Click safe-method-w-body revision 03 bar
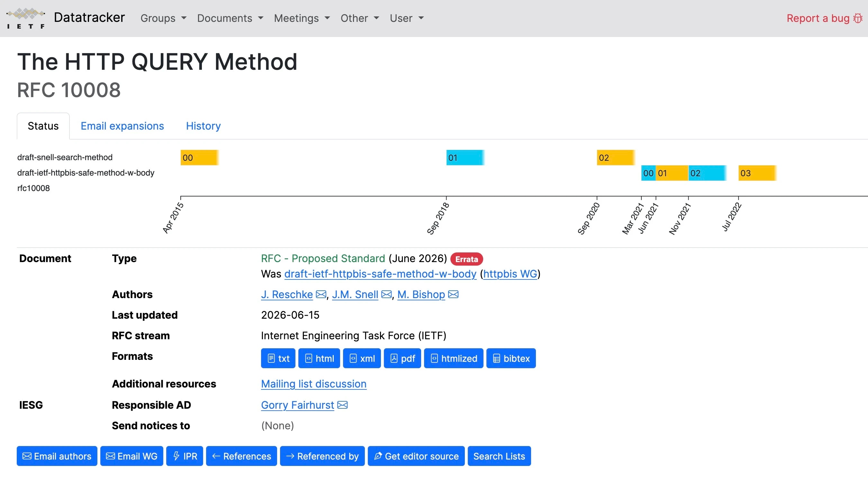 click(757, 173)
